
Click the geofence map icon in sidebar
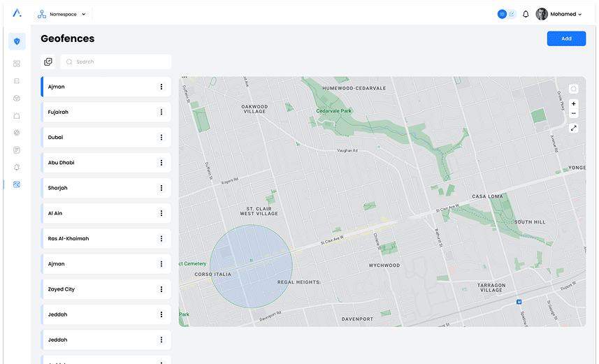[17, 184]
